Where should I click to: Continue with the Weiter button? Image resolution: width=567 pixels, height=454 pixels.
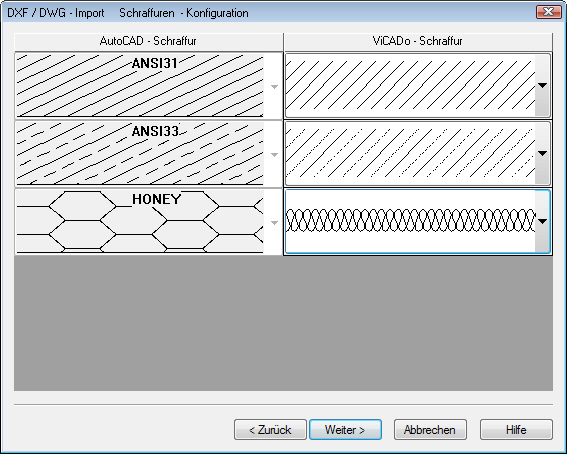345,430
